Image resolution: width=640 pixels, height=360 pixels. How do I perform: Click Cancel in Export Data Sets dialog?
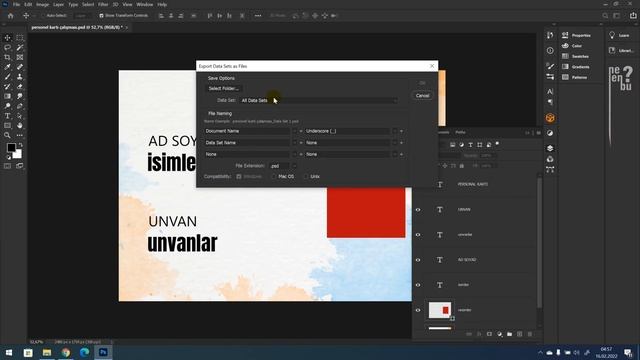click(x=422, y=96)
